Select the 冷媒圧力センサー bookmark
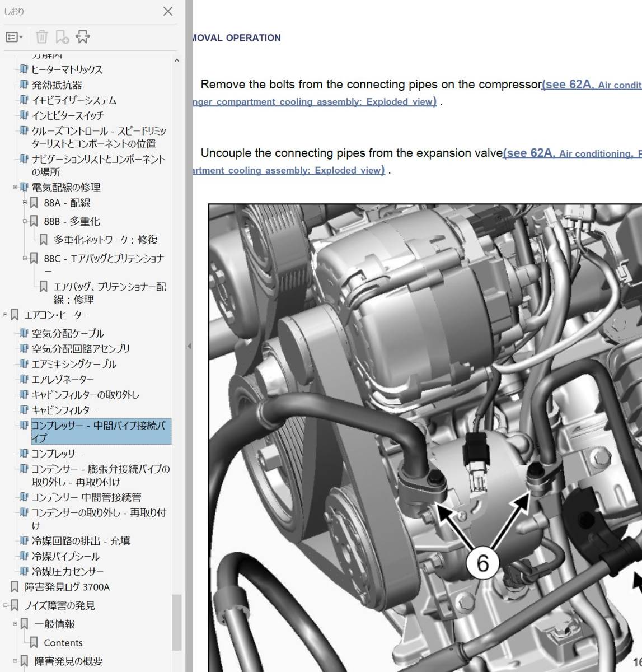This screenshot has height=672, width=642. click(68, 572)
